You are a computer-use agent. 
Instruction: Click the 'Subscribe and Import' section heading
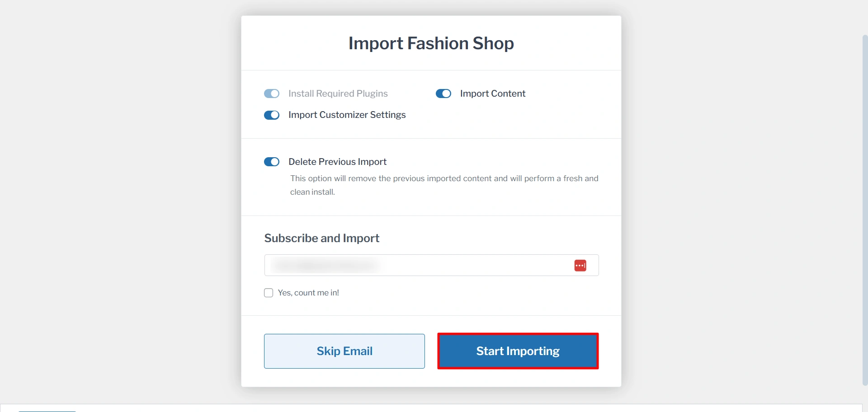(x=322, y=238)
